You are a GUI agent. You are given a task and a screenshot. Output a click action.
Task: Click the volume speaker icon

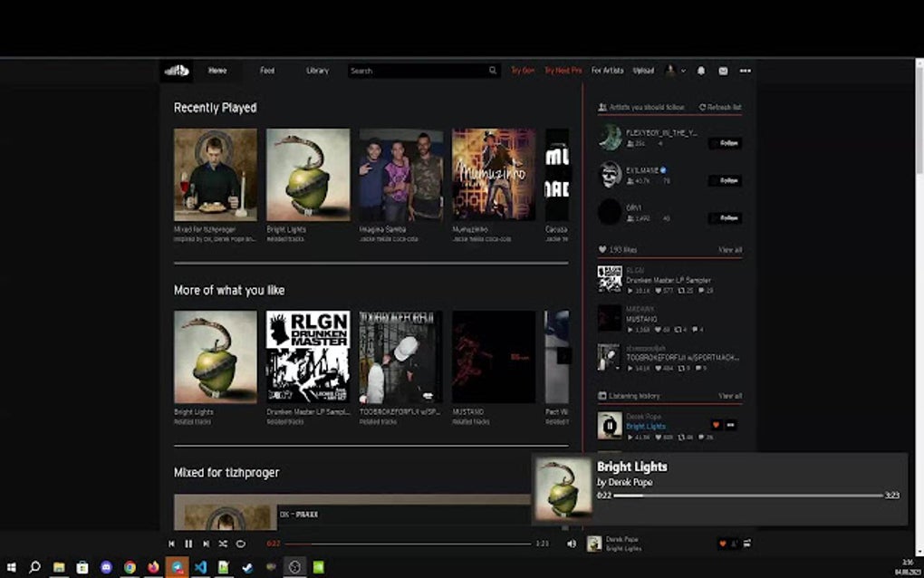[570, 544]
